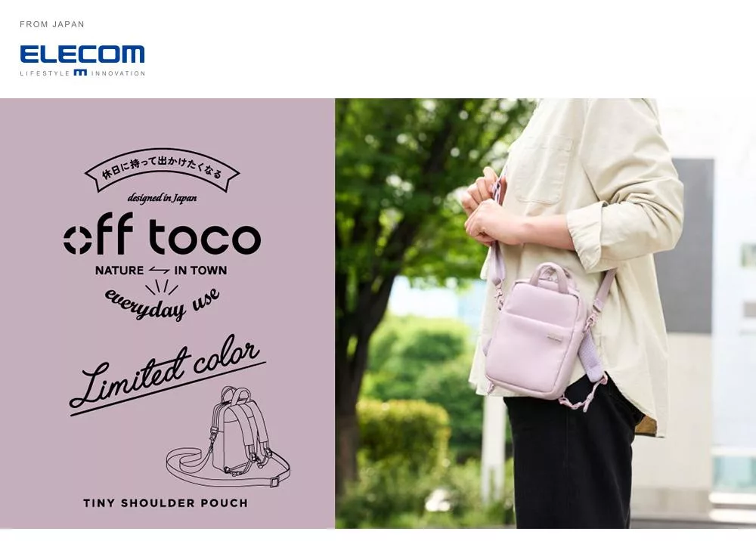Click the Limited color script heading
This screenshot has height=541, width=756.
pyautogui.click(x=167, y=374)
